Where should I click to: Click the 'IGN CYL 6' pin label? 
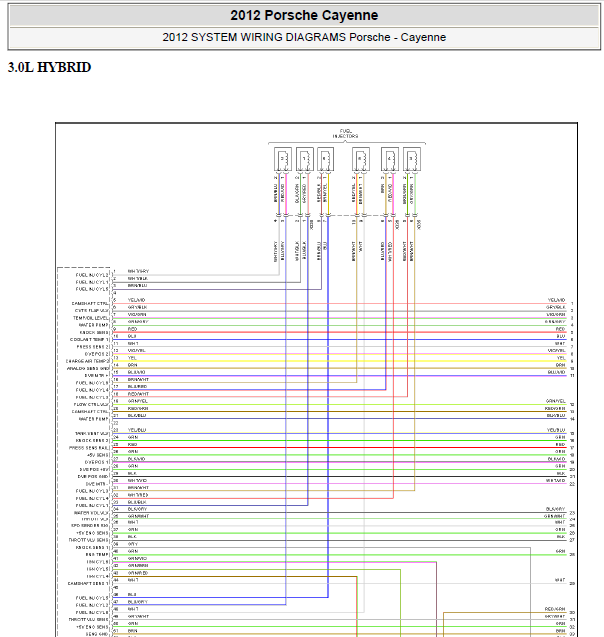tap(98, 562)
